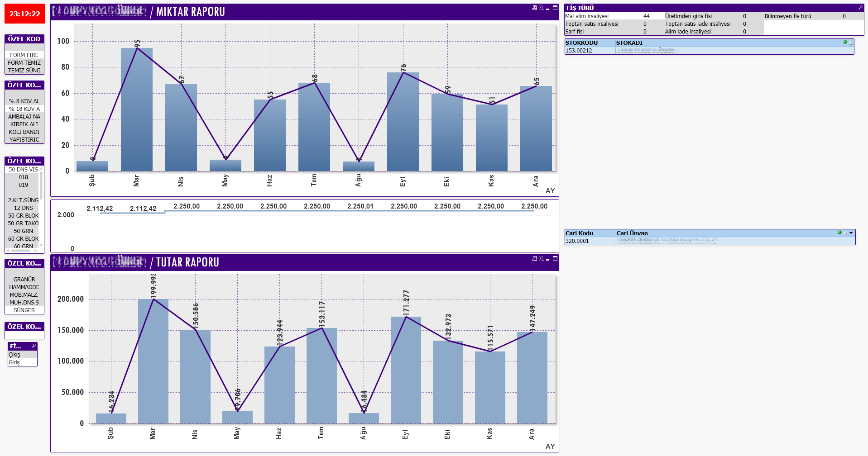Image resolution: width=868 pixels, height=456 pixels.
Task: Select the Çıkış option in list box
Action: point(14,355)
